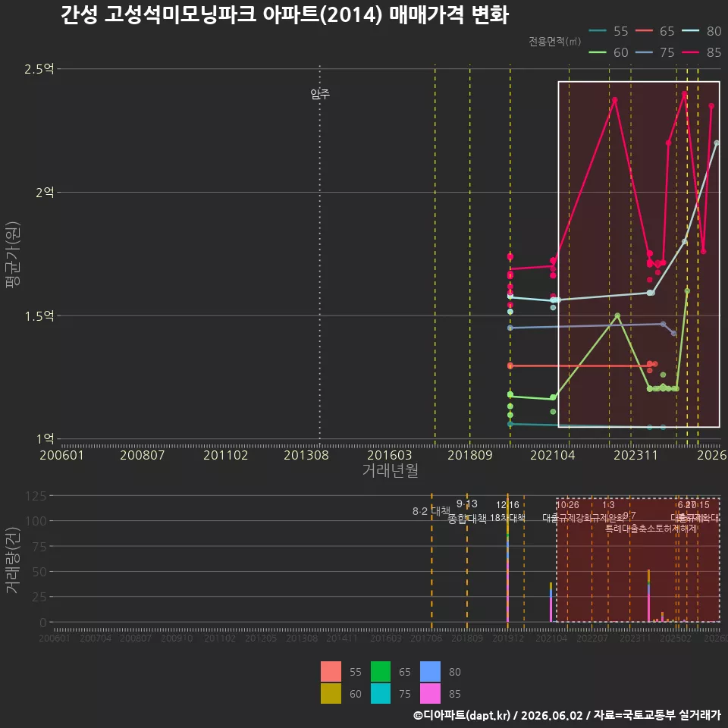Screen dimensions: 728x728
Task: Click the volume bar near 202104
Action: (551, 602)
